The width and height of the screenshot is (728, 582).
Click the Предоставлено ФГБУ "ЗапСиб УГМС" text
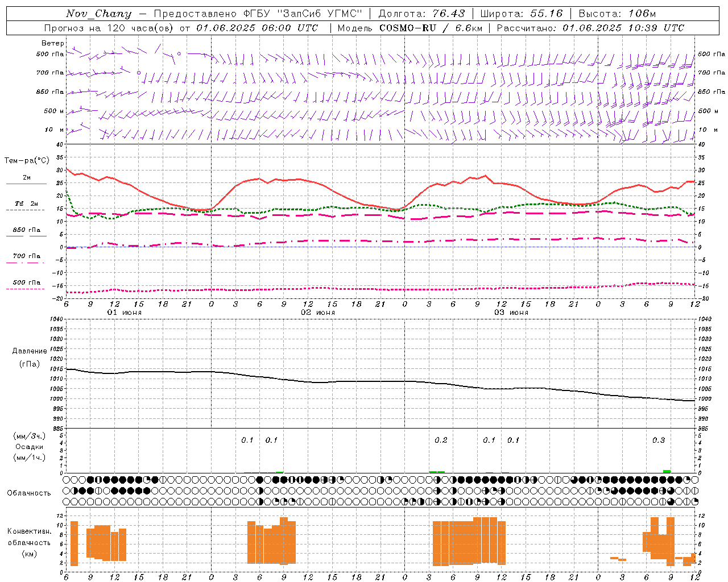coord(258,14)
